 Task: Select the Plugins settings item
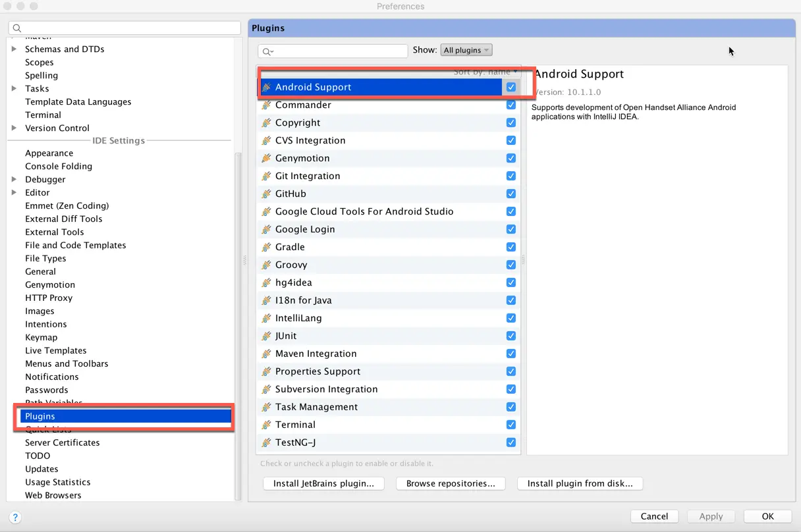pyautogui.click(x=125, y=416)
